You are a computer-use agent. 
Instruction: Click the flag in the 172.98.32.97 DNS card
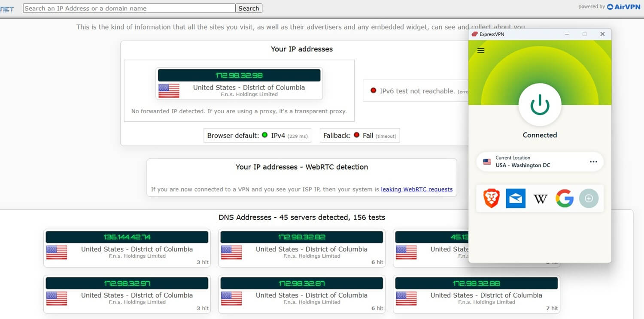click(57, 298)
